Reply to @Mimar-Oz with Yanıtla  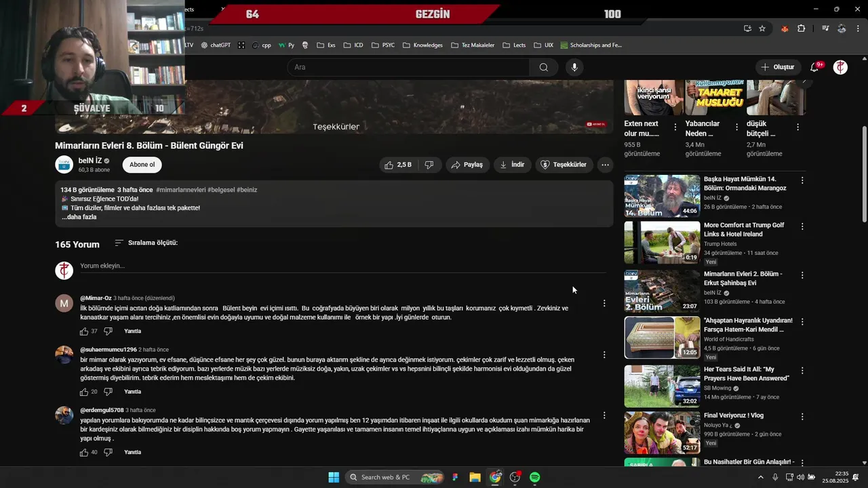[133, 331]
